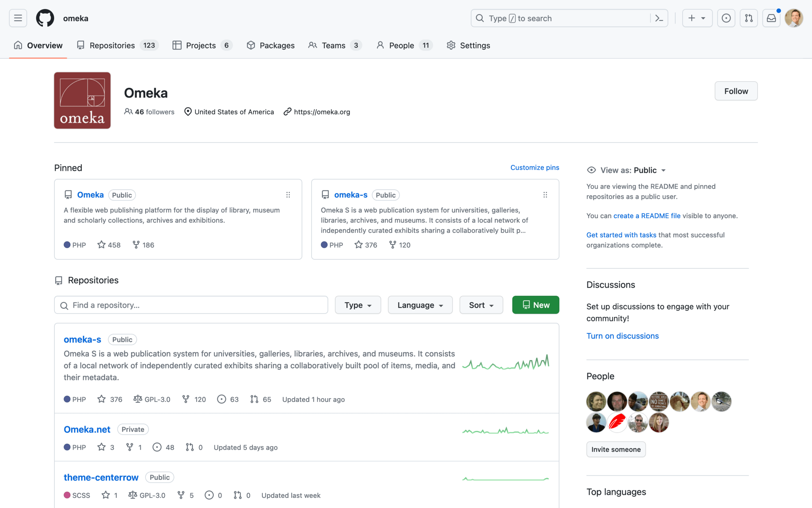Click the green New repository button
Image resolution: width=812 pixels, height=508 pixels.
click(x=535, y=305)
